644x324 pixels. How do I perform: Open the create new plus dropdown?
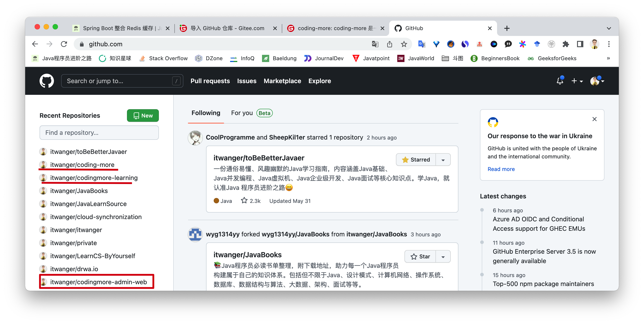pos(577,81)
